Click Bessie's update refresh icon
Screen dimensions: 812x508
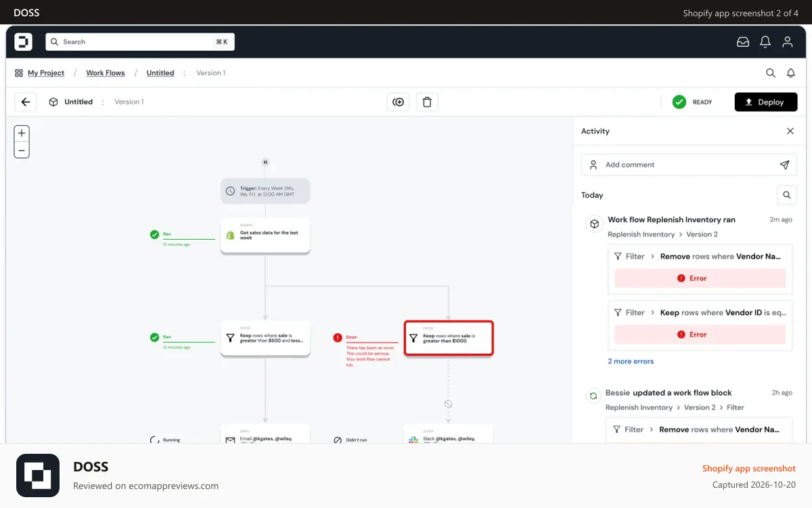point(593,396)
